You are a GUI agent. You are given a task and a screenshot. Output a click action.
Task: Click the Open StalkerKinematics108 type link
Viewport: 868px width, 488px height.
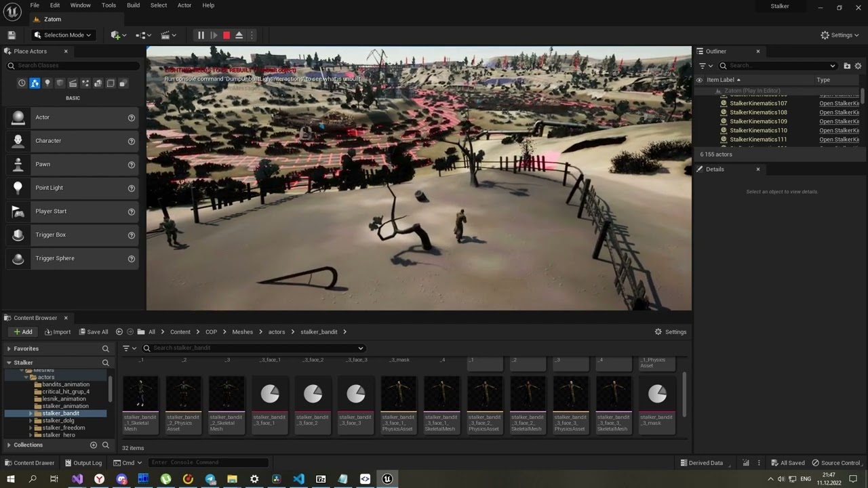[839, 113]
